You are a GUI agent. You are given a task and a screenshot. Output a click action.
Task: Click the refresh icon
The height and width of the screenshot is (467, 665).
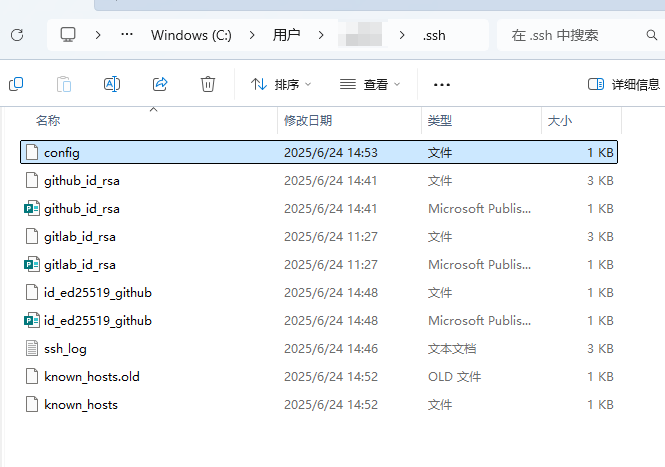(17, 35)
